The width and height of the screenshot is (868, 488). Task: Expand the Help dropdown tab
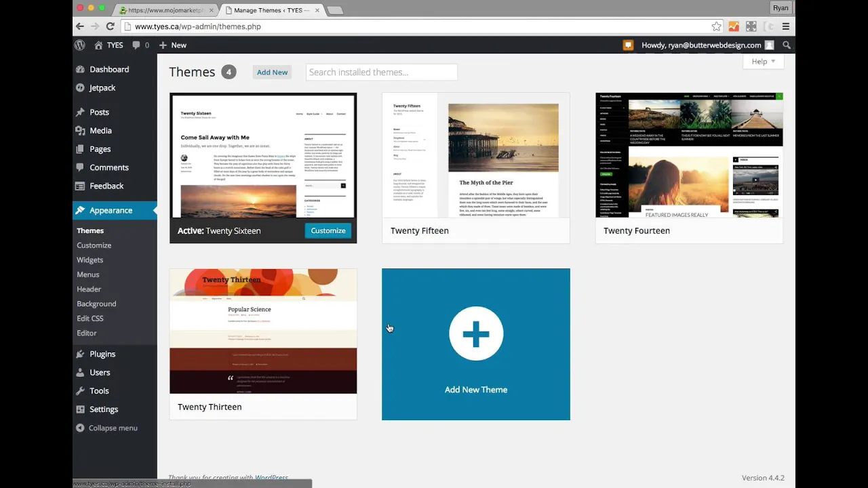764,61
